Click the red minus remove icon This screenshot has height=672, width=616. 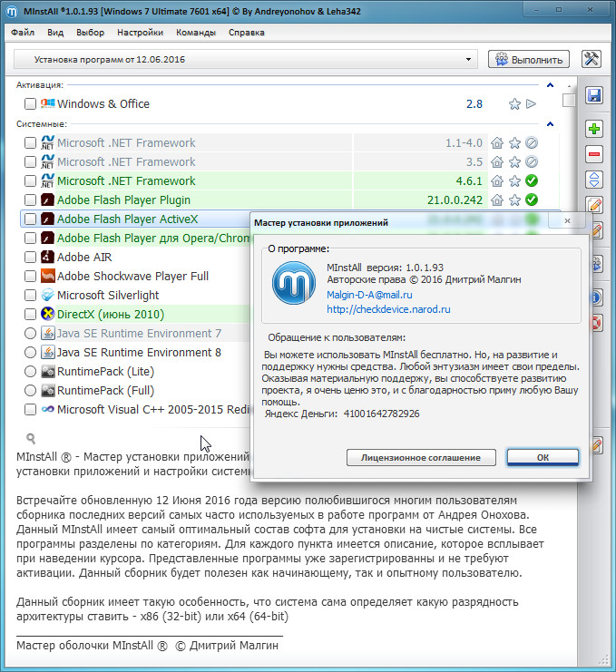point(594,154)
